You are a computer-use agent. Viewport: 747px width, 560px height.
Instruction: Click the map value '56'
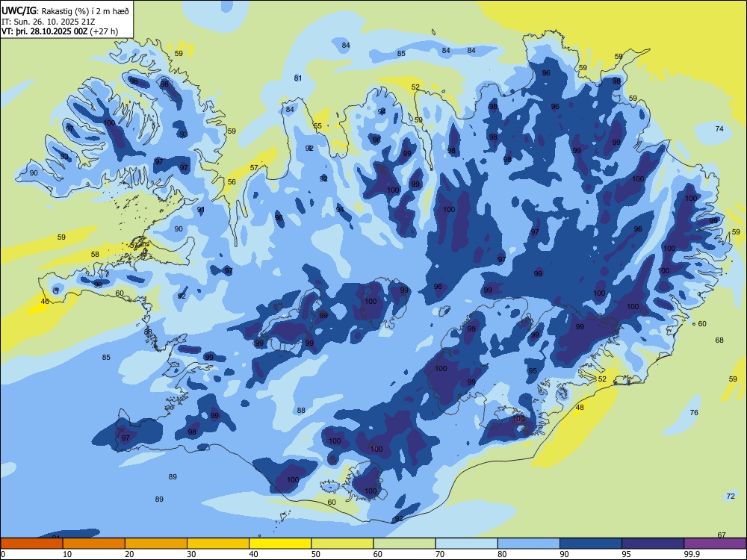pos(232,182)
